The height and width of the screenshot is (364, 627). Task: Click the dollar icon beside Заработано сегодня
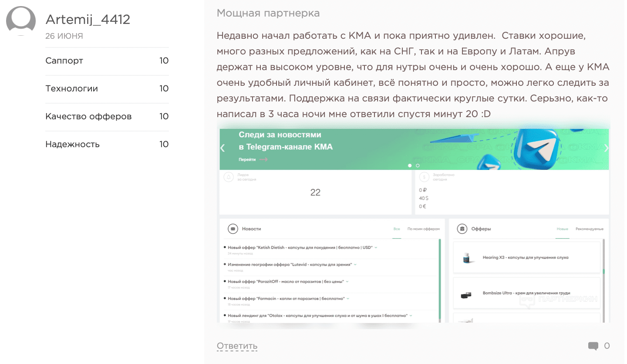pos(424,177)
